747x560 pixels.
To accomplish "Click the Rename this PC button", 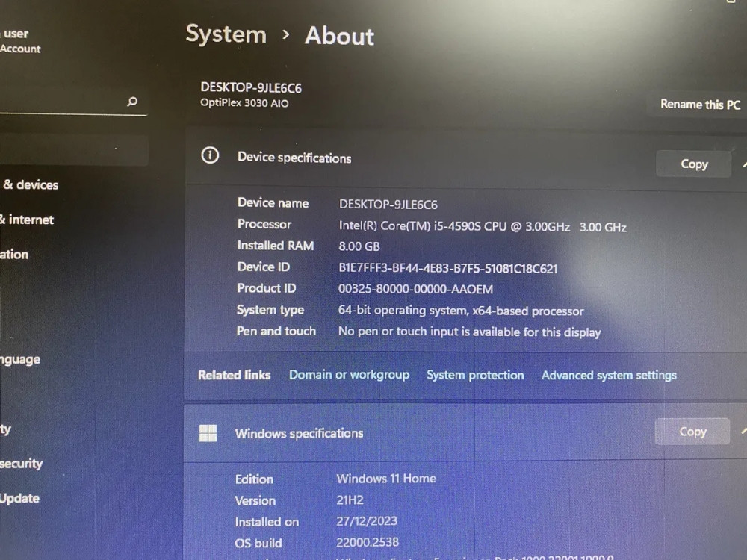I will pyautogui.click(x=699, y=104).
